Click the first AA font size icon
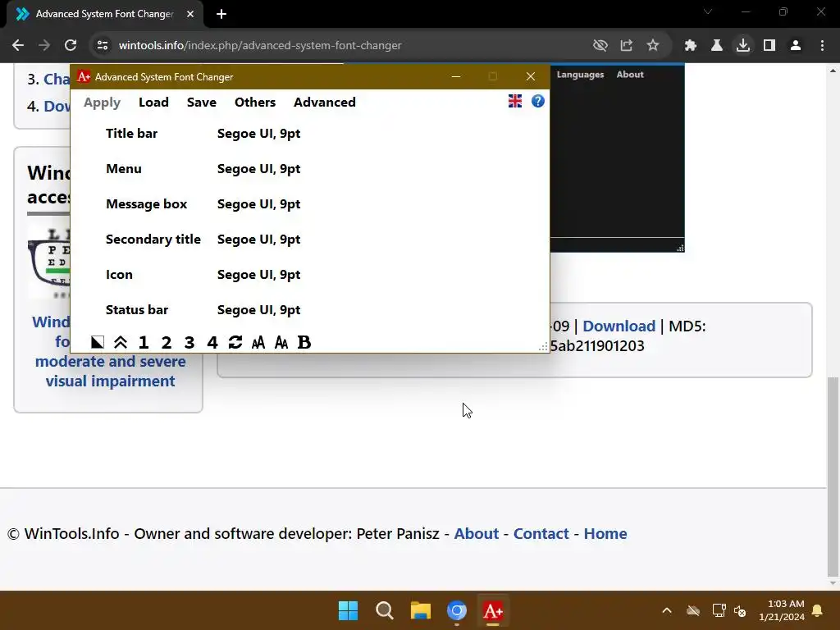The image size is (840, 630). click(258, 342)
